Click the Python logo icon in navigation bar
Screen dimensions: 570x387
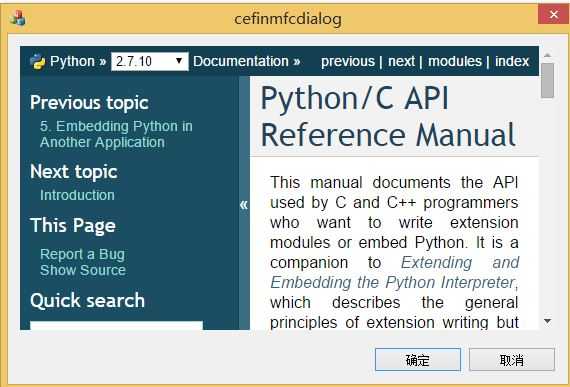(37, 62)
